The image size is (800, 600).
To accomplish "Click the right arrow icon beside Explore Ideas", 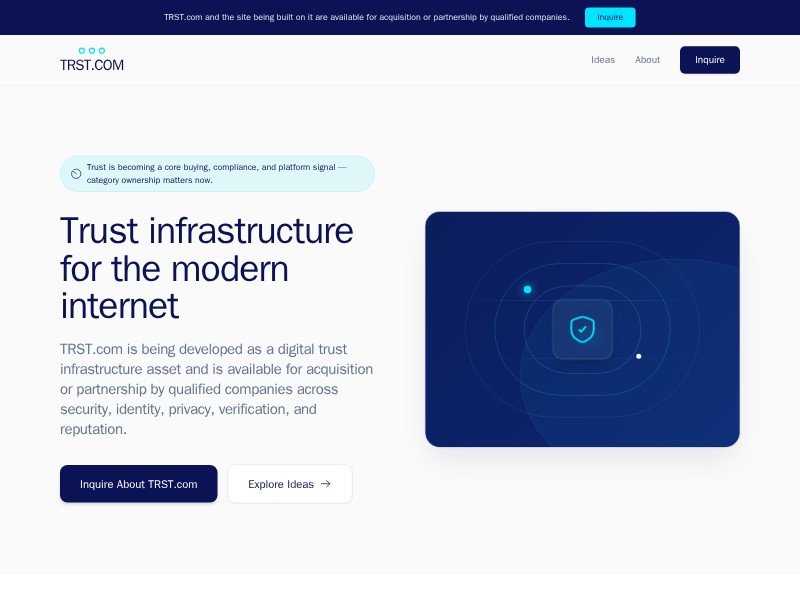I will (x=325, y=484).
